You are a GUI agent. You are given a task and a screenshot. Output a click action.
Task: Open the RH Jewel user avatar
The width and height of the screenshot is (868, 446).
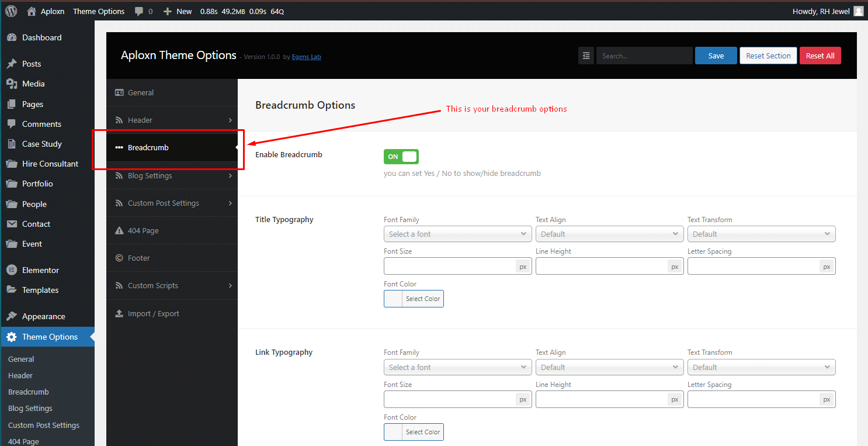[x=858, y=11]
